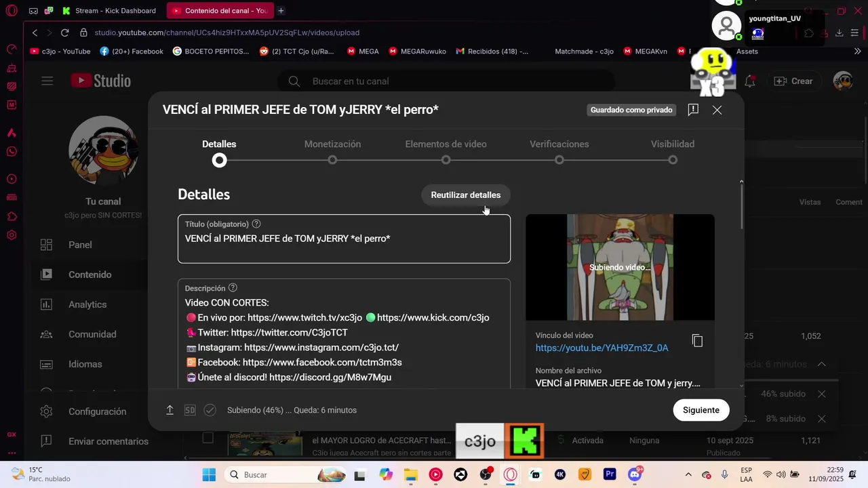Go back in browser history
The height and width of the screenshot is (488, 868).
click(x=35, y=33)
